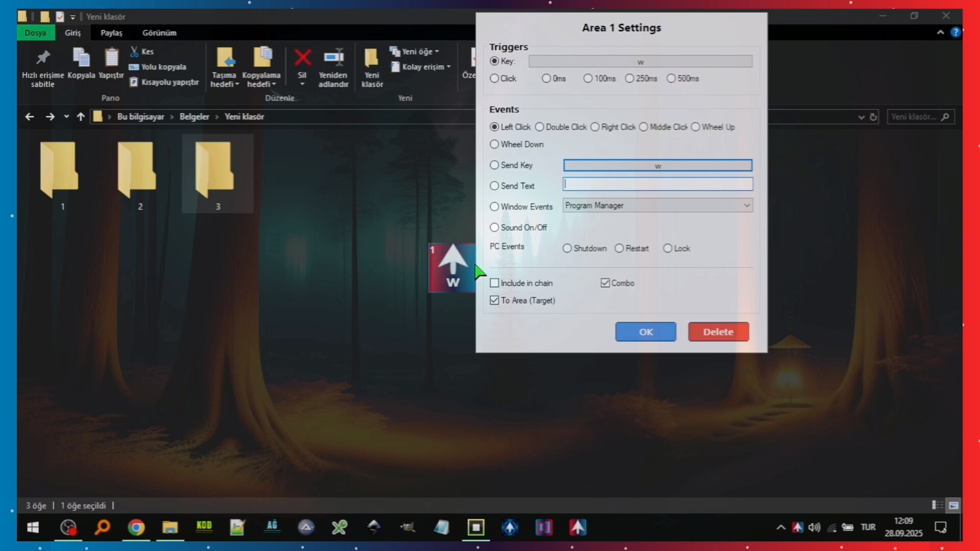Open the Dosya menu tab
The image size is (980, 551).
35,33
